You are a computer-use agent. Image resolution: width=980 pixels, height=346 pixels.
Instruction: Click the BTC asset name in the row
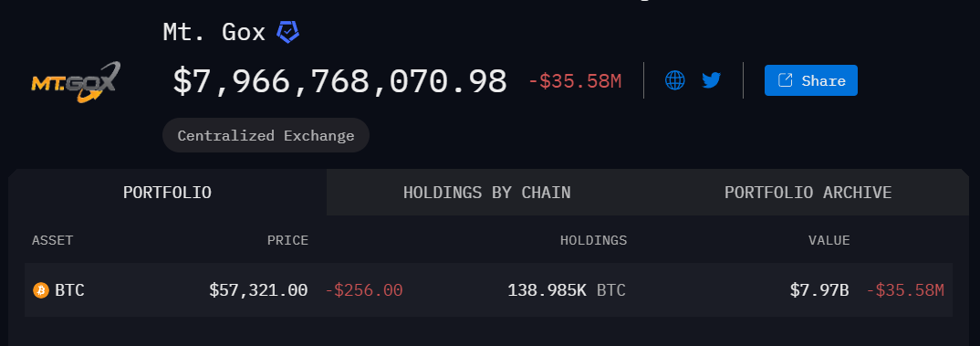pyautogui.click(x=69, y=290)
